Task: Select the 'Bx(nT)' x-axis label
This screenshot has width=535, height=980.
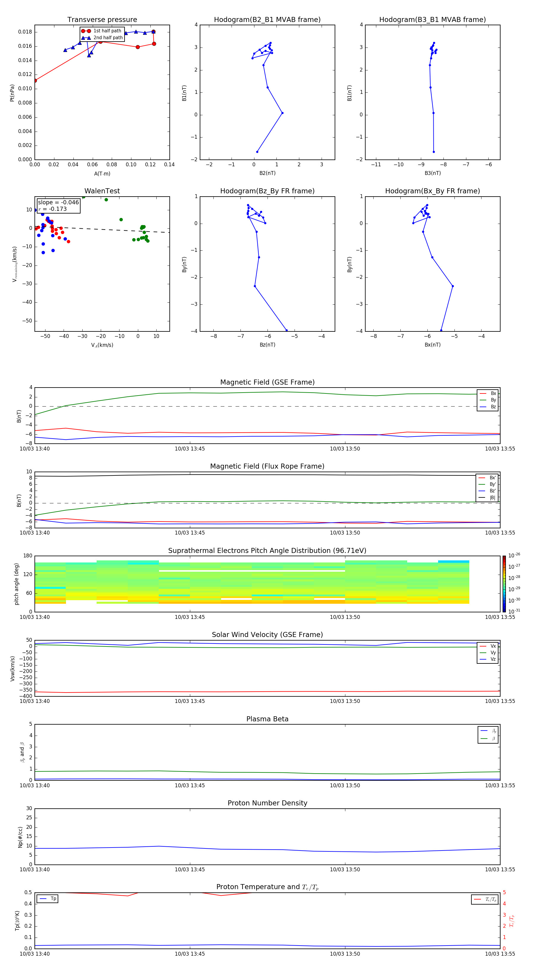Action: coord(432,345)
